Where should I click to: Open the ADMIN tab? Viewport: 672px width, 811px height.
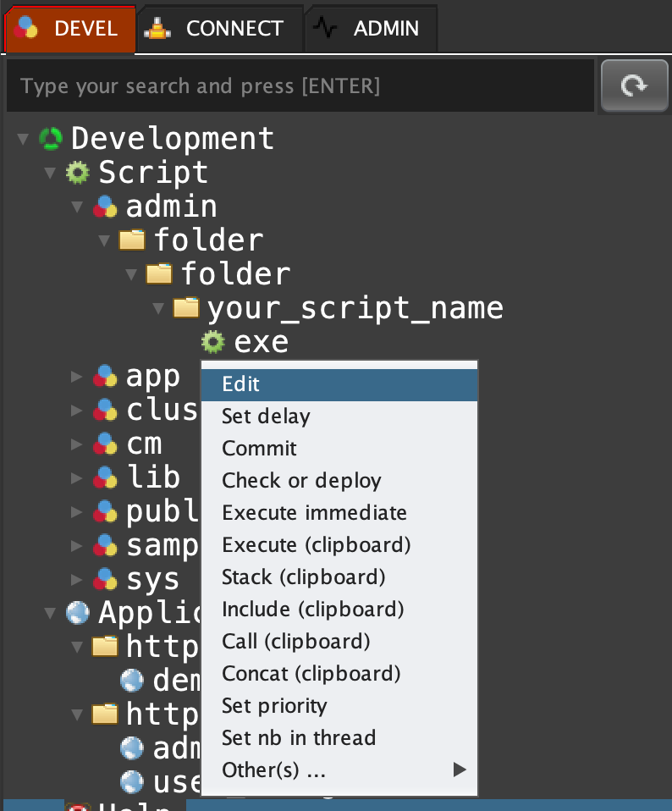click(x=371, y=28)
